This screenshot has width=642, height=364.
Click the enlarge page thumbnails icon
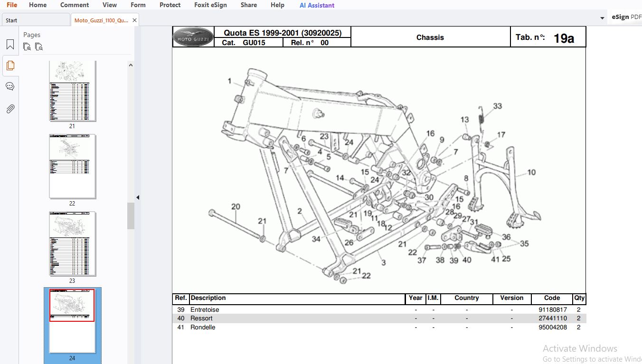pyautogui.click(x=28, y=47)
